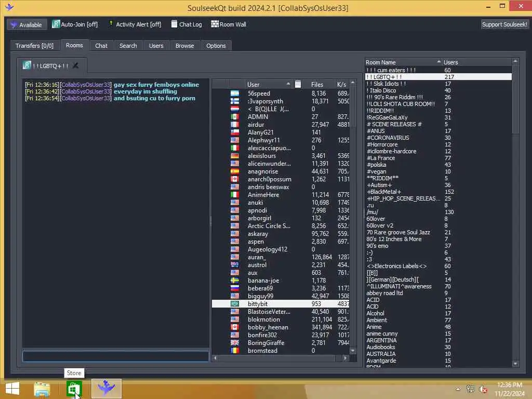Screen dimensions: 532x399
Task: Sort user list by K/s column
Action: [341, 84]
